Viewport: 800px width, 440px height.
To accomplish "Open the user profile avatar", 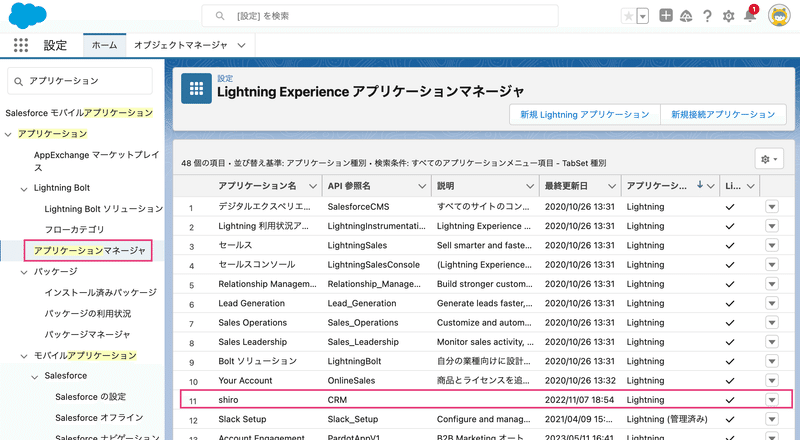I will 779,16.
